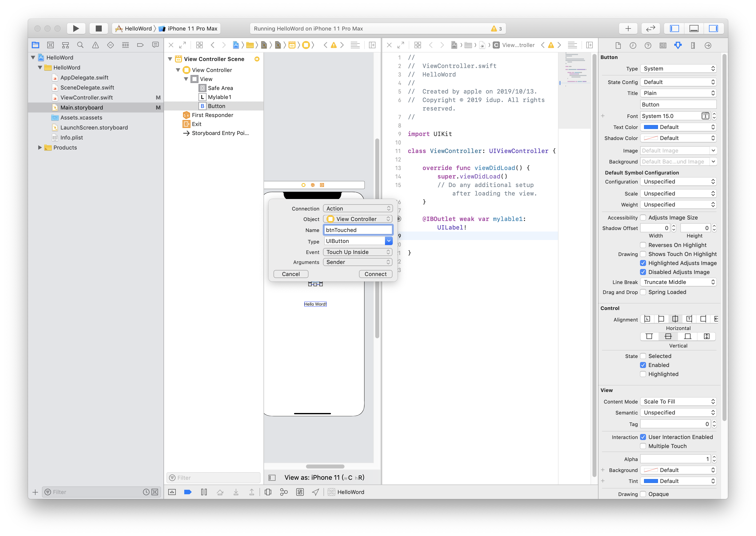Toggle breakpoints with the blue breakpoint icon
The height and width of the screenshot is (536, 756).
click(x=188, y=492)
